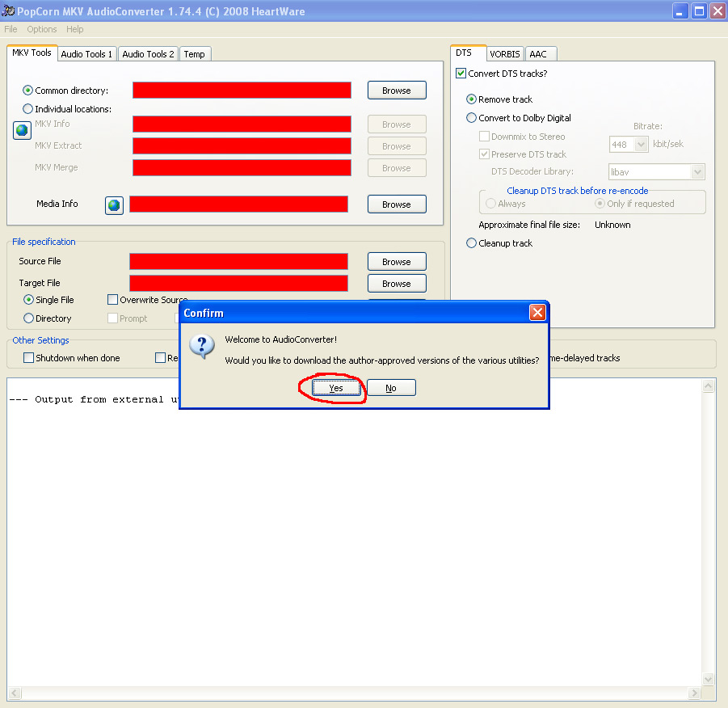Click the globe icon beside MKV Info
Screen dimensions: 728x708
pyautogui.click(x=23, y=130)
